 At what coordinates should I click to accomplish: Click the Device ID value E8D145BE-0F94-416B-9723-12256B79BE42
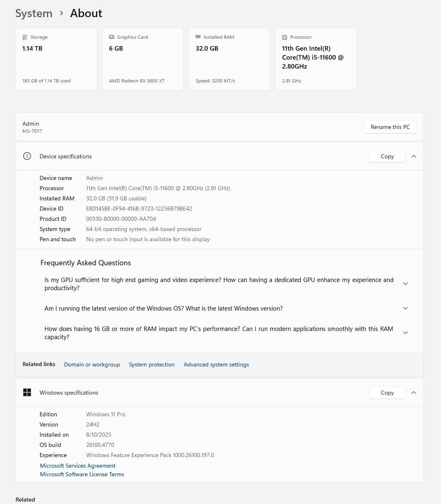pos(139,209)
